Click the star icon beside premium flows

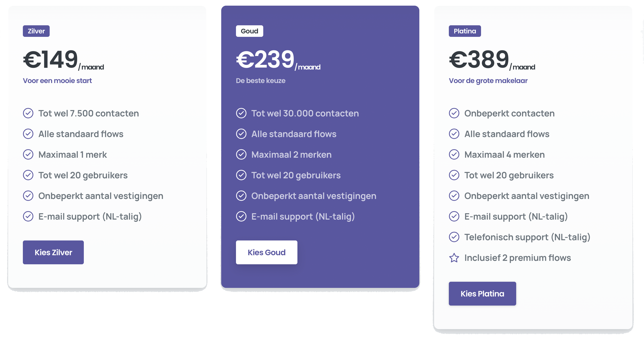click(454, 258)
